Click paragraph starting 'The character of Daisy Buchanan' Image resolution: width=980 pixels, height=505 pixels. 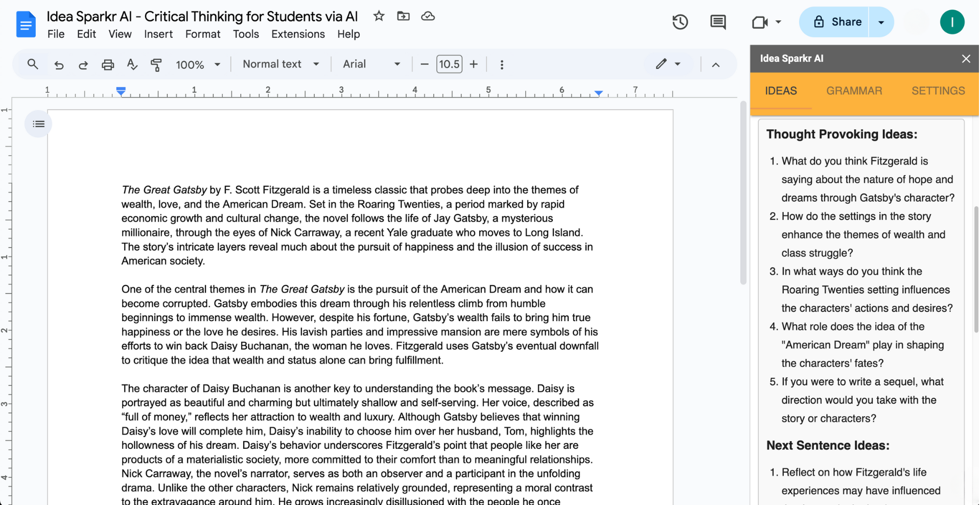[358, 445]
